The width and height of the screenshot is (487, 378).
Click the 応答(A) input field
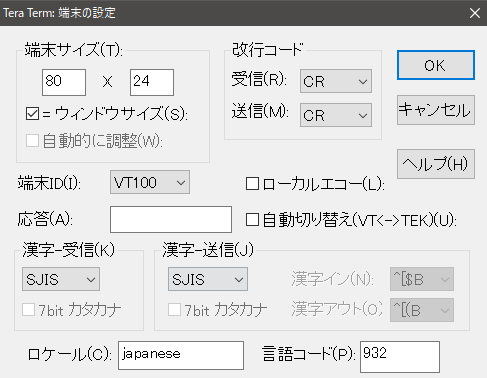[x=171, y=219]
